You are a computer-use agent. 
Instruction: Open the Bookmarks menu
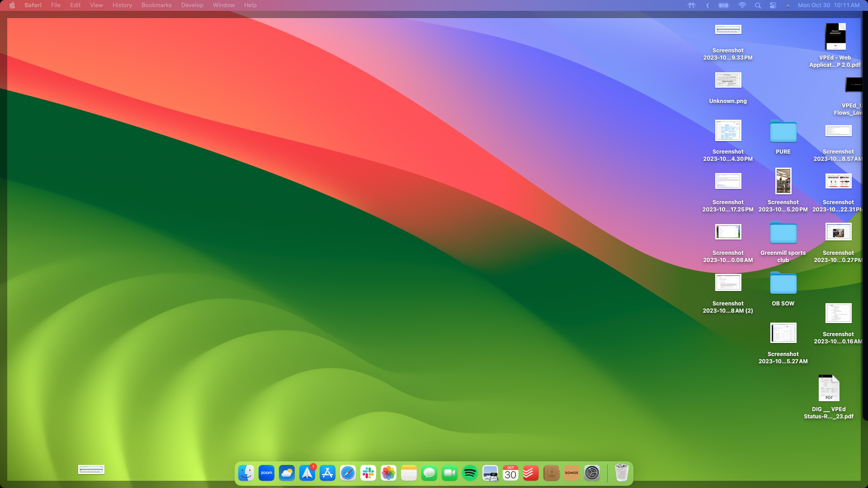click(156, 5)
